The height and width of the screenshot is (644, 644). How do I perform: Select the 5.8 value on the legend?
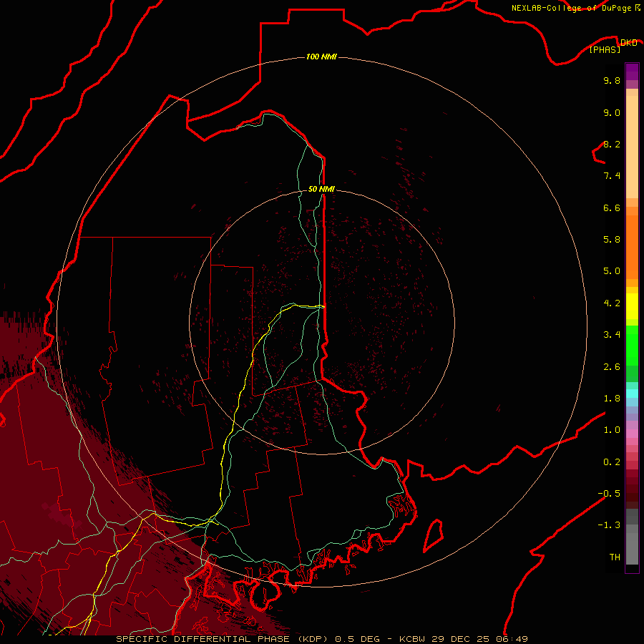[612, 240]
